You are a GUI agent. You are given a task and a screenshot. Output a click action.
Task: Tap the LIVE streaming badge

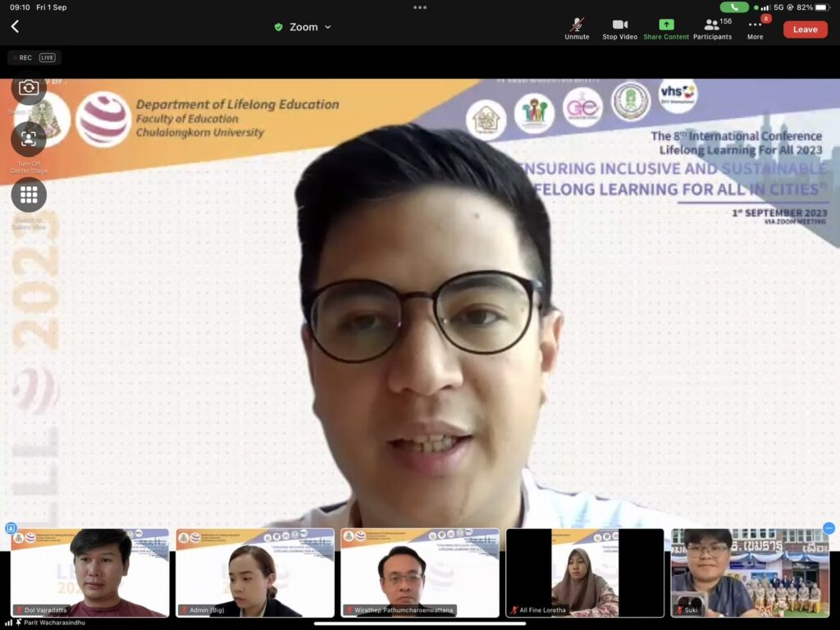pos(48,57)
